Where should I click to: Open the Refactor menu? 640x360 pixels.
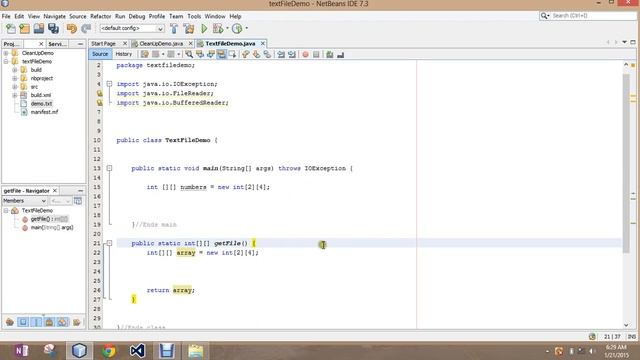tap(100, 16)
